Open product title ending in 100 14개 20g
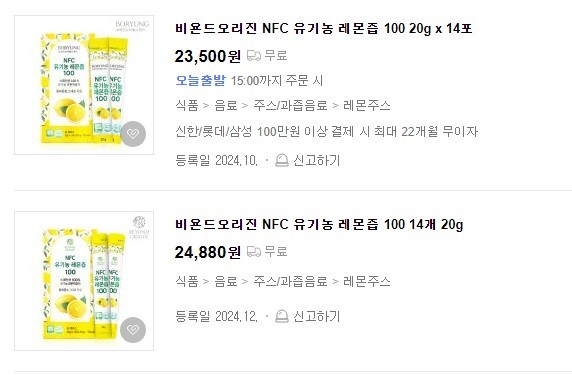This screenshot has height=375, width=572. point(319,224)
